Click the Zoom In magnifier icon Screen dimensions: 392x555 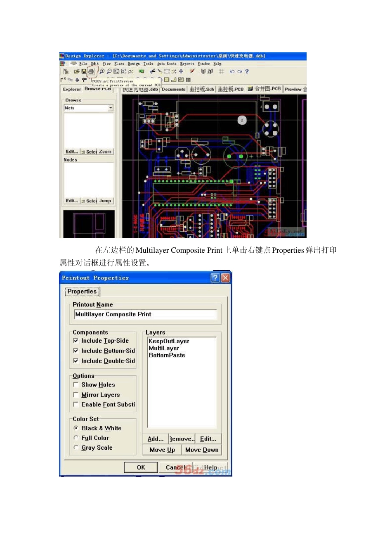pyautogui.click(x=102, y=71)
